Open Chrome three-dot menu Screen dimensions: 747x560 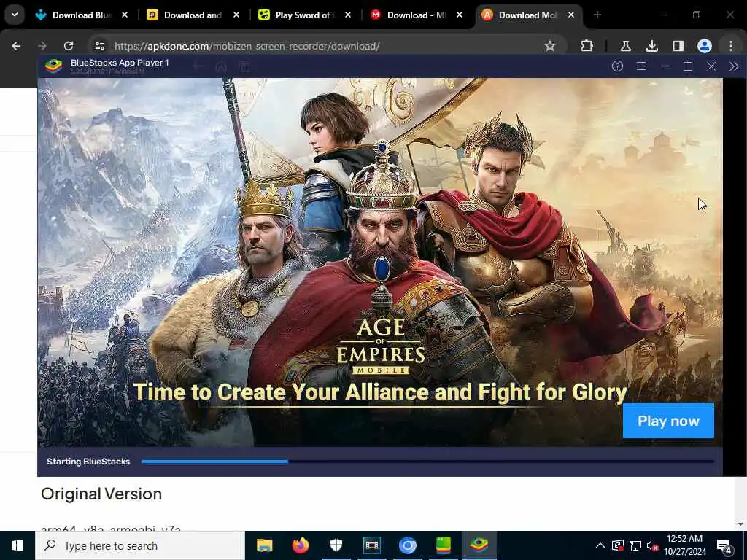pyautogui.click(x=731, y=46)
